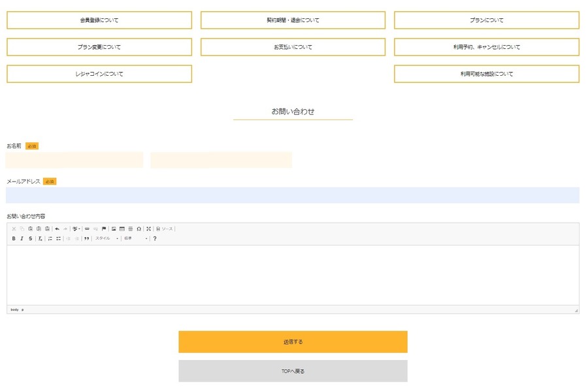Open the スタイル styles dropdown
This screenshot has width=588, height=390.
pos(106,238)
